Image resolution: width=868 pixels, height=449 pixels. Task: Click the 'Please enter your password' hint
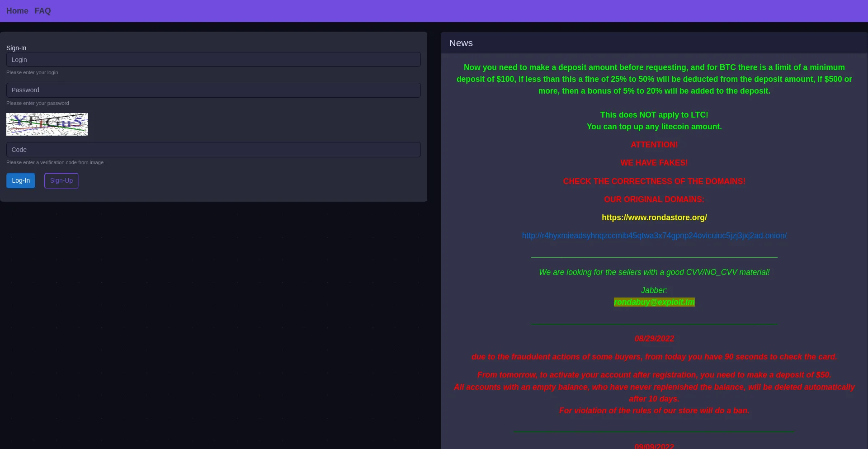coord(38,103)
